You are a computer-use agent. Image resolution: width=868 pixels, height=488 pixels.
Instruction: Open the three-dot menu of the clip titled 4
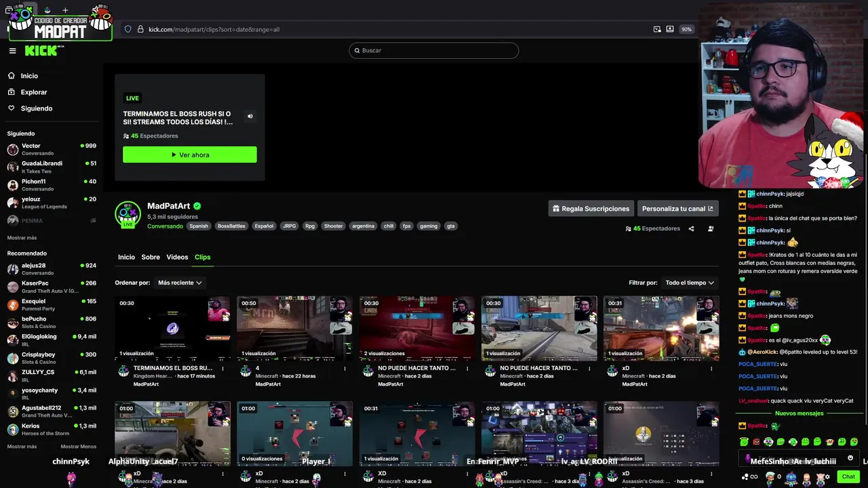(x=345, y=369)
